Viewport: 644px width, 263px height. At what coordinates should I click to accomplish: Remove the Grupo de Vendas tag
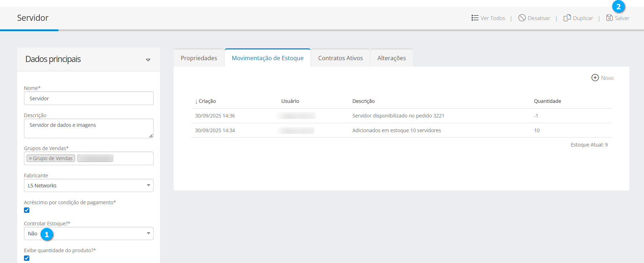tap(30, 158)
